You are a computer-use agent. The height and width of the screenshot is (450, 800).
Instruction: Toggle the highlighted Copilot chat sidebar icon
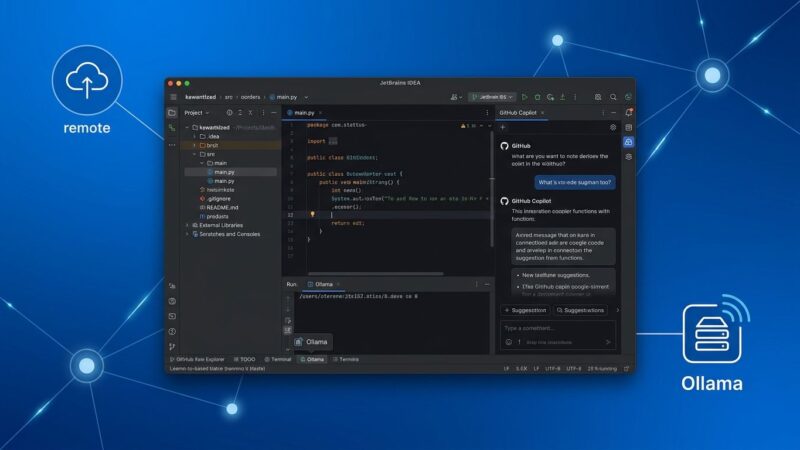click(629, 142)
